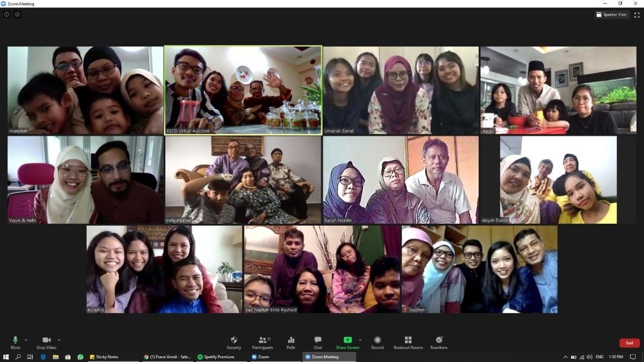Screen dimensions: 644x362
Task: Open the Chat panel
Action: (x=318, y=343)
